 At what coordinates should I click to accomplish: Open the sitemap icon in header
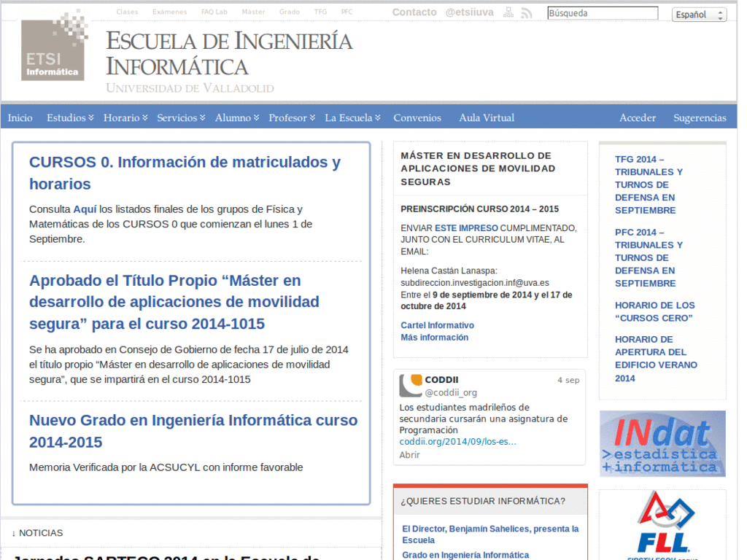click(508, 13)
